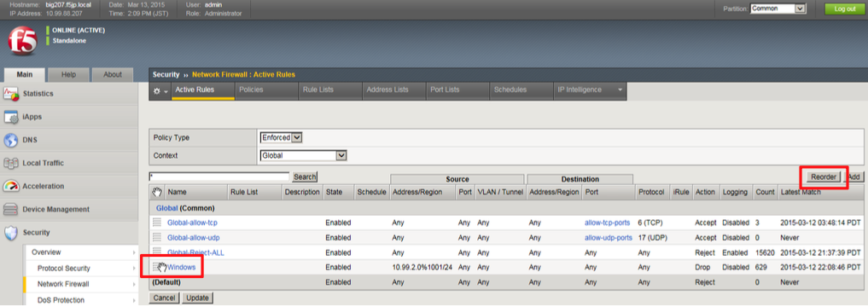The width and height of the screenshot is (868, 307).
Task: Click the Log out button
Action: 845,9
